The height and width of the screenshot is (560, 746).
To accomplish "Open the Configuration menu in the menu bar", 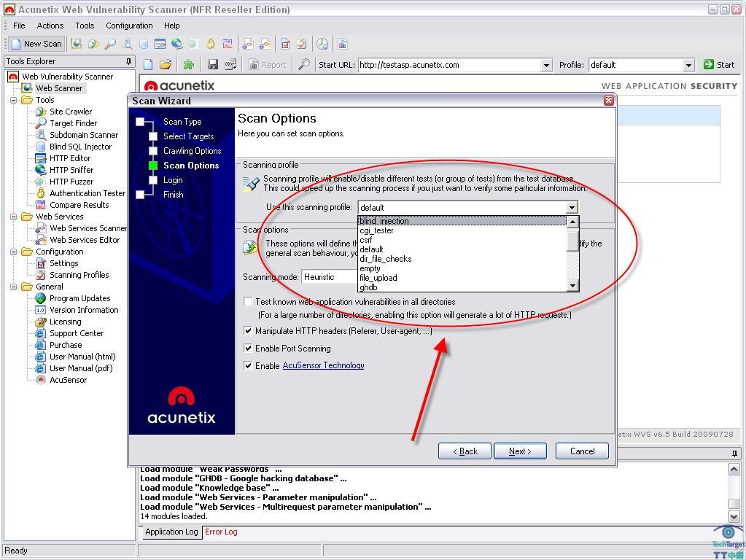I will tap(129, 26).
